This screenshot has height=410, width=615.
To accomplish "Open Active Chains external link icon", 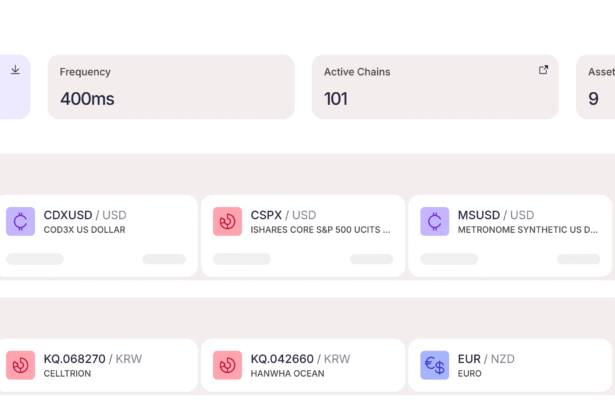I will coord(544,70).
